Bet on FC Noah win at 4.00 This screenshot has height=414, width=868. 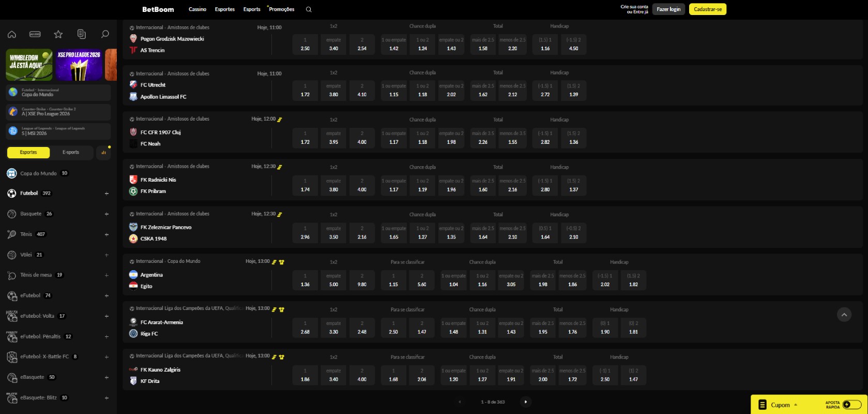click(362, 138)
